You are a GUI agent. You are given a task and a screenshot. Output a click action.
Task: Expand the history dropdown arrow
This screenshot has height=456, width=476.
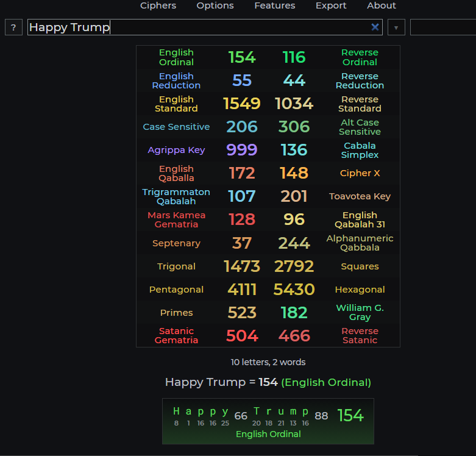396,27
